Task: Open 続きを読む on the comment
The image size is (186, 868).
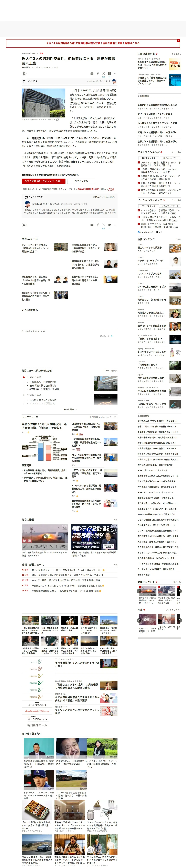Action: 109,213
